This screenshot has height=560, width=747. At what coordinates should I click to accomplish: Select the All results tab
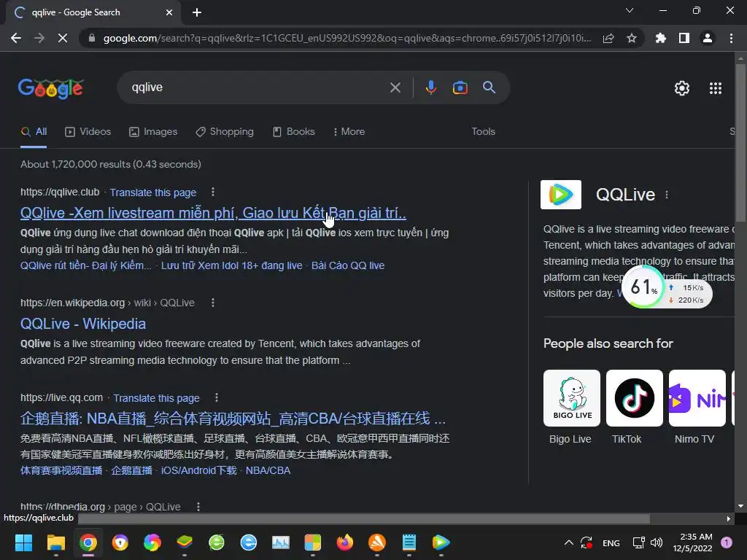click(x=34, y=132)
